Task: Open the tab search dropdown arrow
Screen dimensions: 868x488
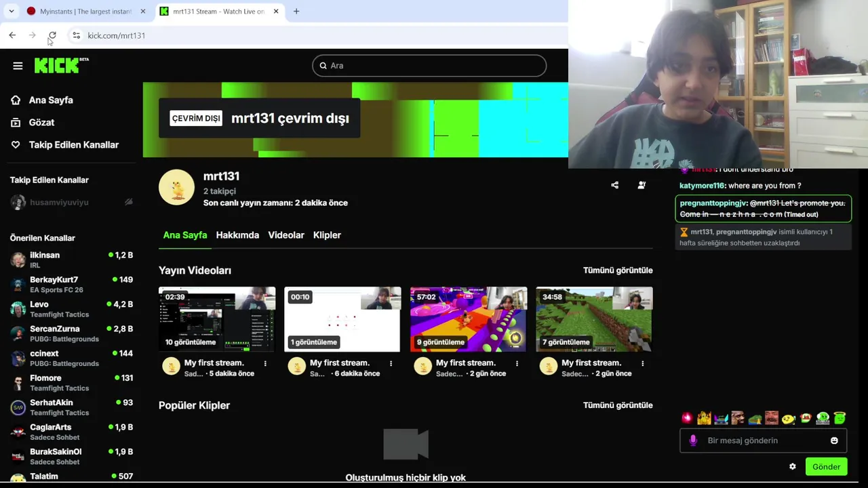Action: pos(12,12)
